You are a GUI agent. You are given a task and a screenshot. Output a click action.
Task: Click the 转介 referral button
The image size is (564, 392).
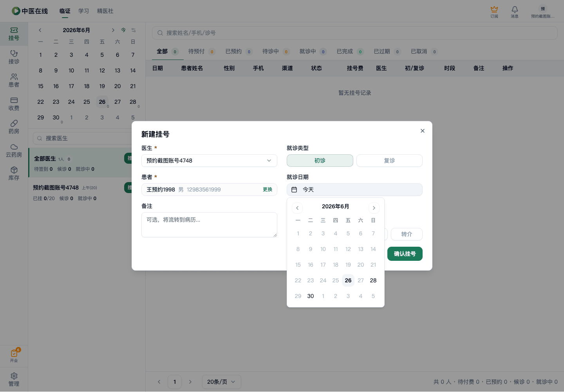click(x=407, y=234)
